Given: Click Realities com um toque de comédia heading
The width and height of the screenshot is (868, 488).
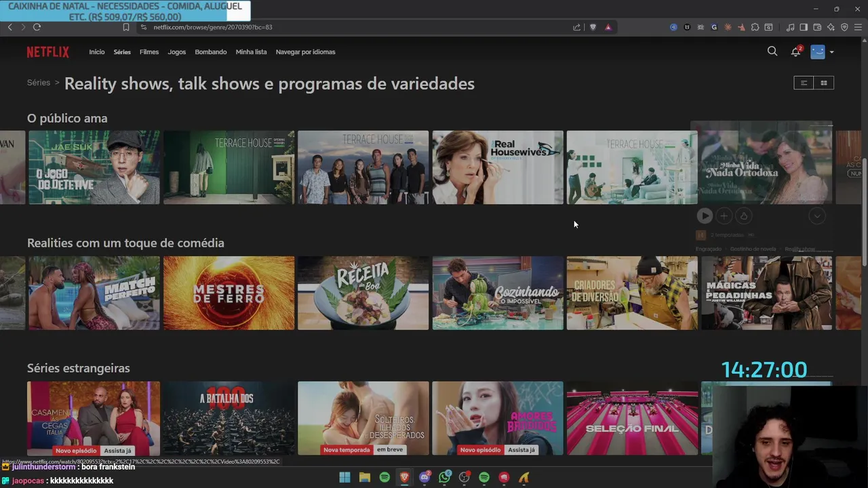Looking at the screenshot, I should (x=125, y=243).
